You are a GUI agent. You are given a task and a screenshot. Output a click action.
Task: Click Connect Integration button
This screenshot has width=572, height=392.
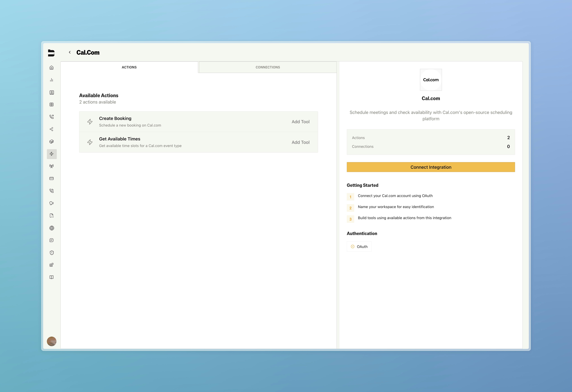tap(431, 167)
